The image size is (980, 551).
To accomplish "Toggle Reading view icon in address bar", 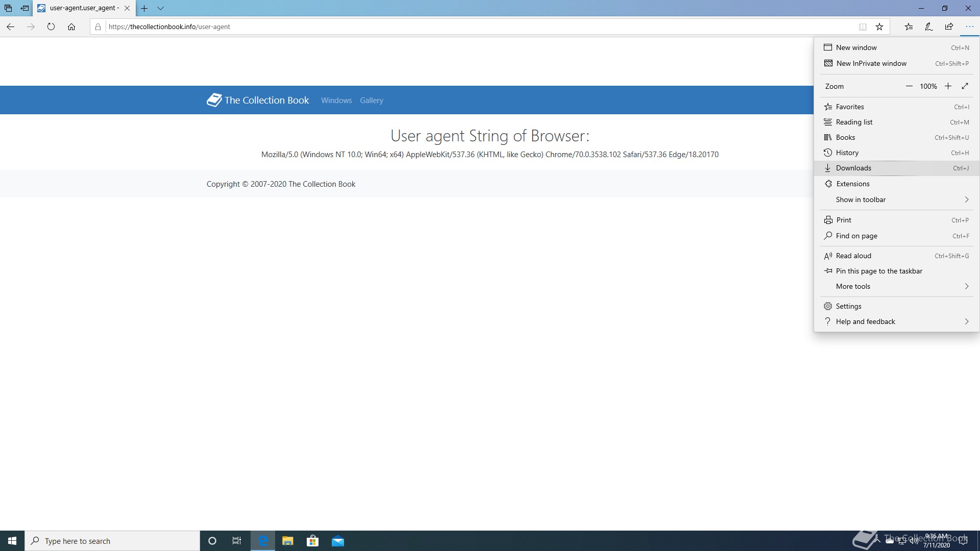I will coord(863,27).
